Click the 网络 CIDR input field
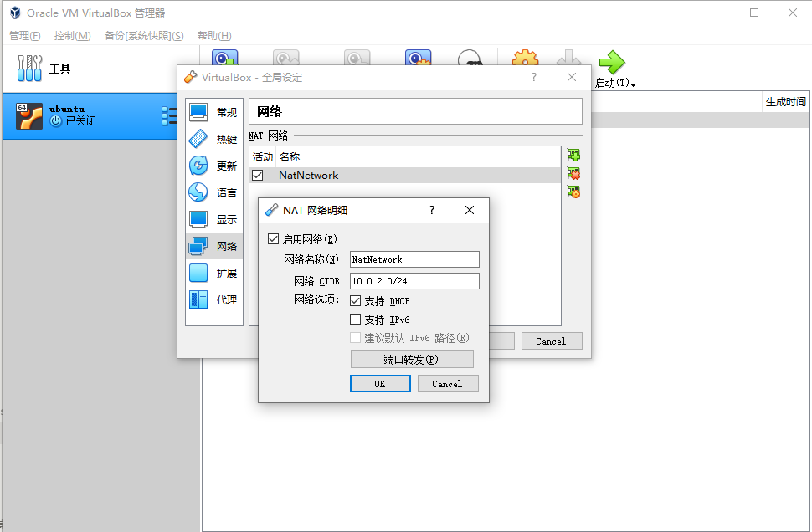 coord(414,280)
